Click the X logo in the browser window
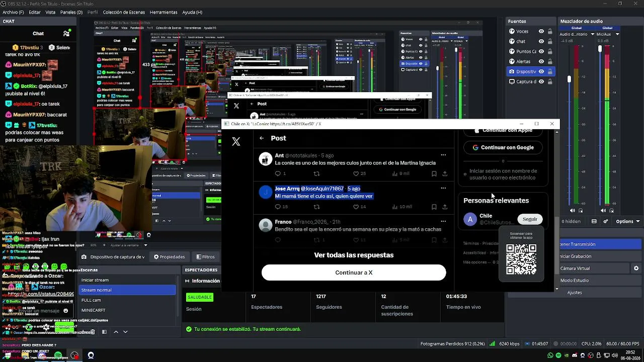The height and width of the screenshot is (362, 644). [236, 142]
